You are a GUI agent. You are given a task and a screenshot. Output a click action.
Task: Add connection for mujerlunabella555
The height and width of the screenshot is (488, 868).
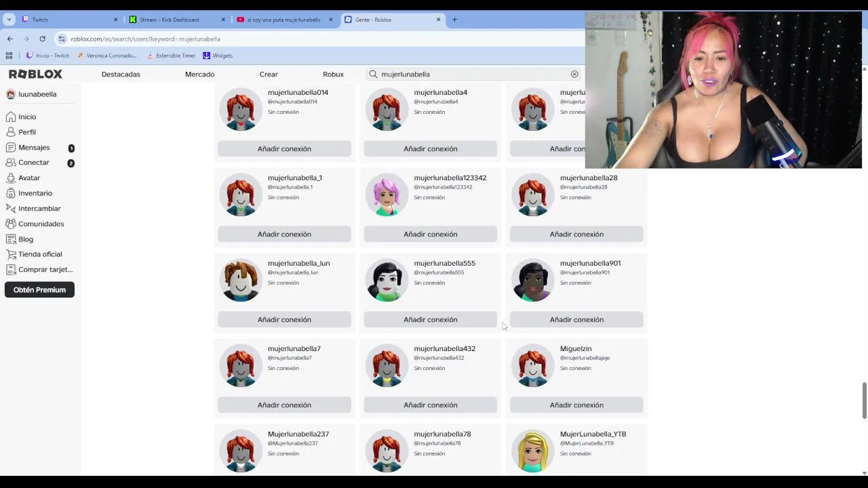tap(431, 319)
